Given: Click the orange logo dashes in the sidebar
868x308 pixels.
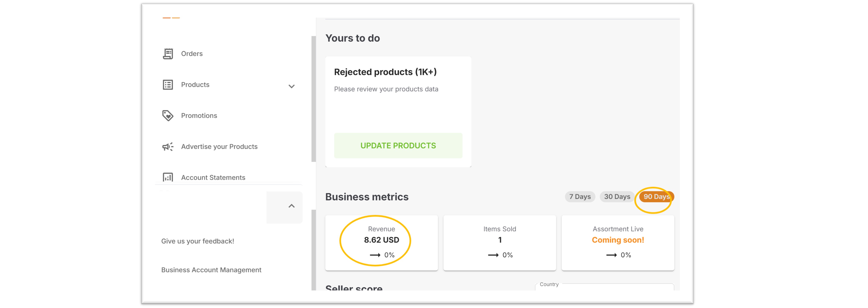Looking at the screenshot, I should coord(171,18).
